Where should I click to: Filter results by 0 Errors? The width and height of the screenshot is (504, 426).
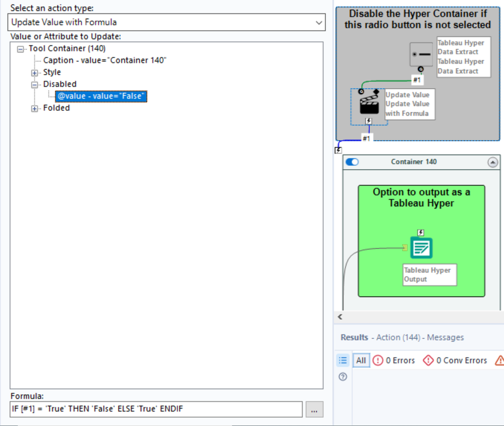point(394,360)
